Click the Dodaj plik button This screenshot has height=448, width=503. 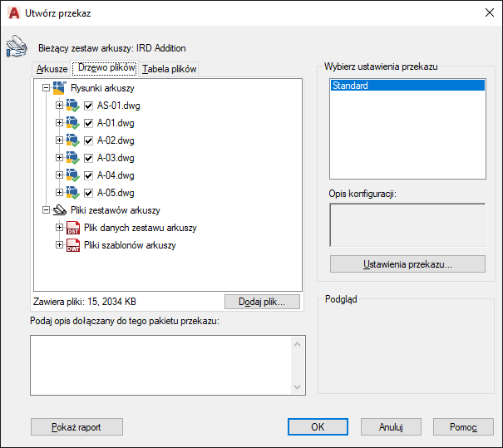pyautogui.click(x=262, y=302)
